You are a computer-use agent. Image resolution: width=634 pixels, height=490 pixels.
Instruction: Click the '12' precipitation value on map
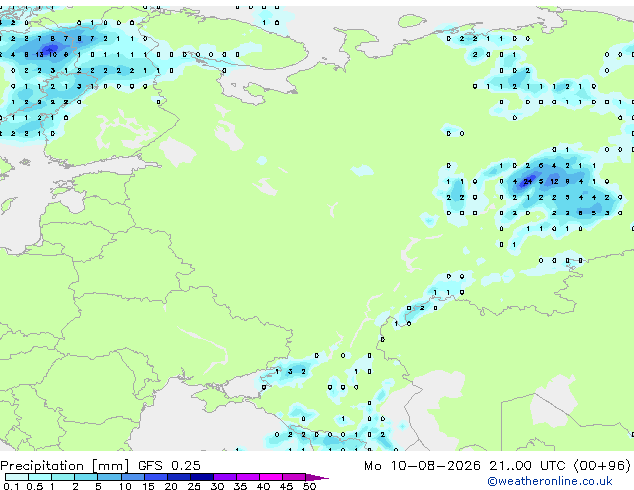click(x=554, y=182)
